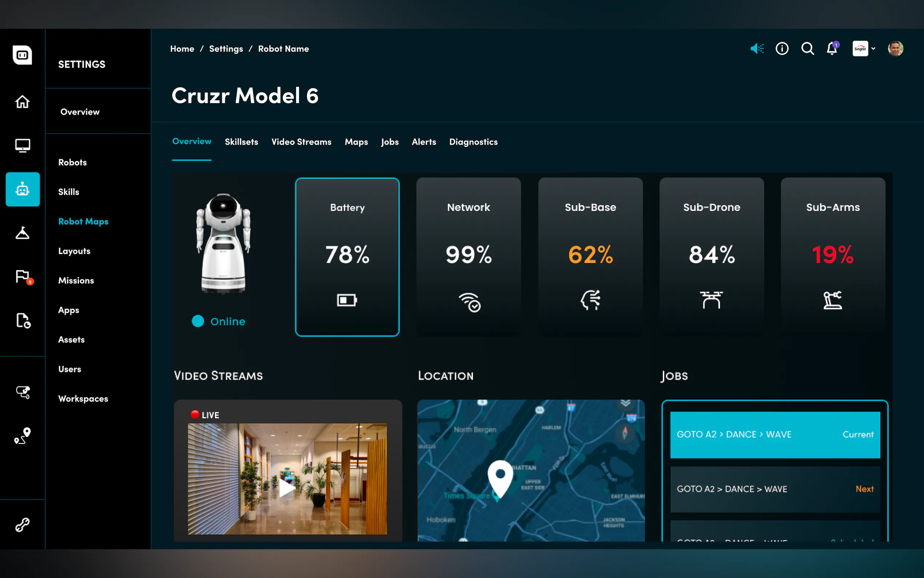Open the route waypoint icon in sidebar
The width and height of the screenshot is (924, 578).
click(22, 436)
